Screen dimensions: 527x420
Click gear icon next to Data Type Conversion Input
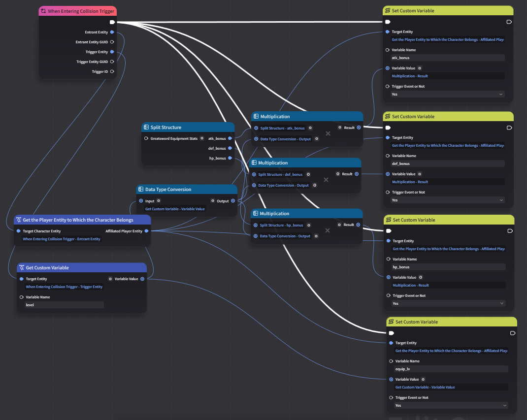tap(159, 200)
